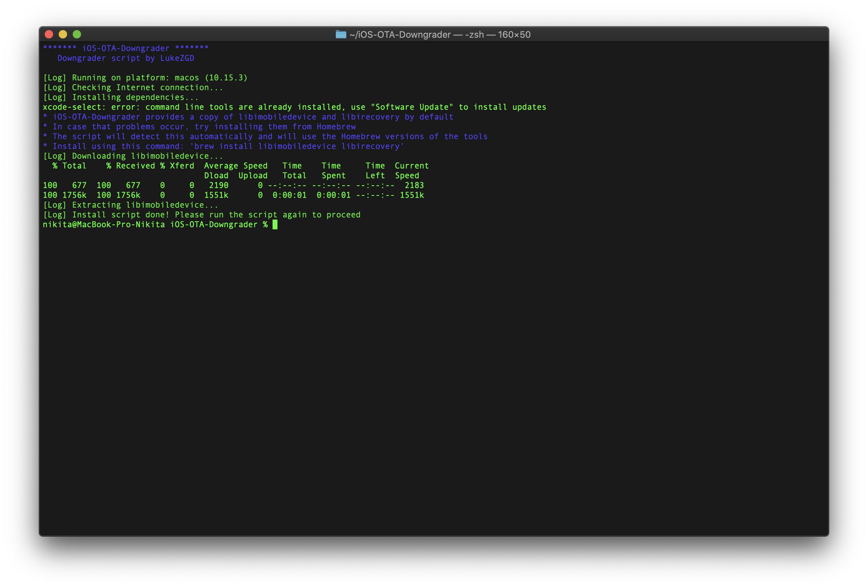The height and width of the screenshot is (588, 868).
Task: Click the iOS-OTA-Downgrader banner header line
Action: click(125, 48)
